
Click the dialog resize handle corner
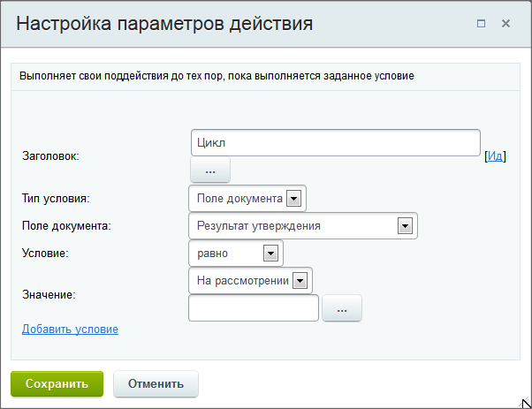click(x=526, y=403)
